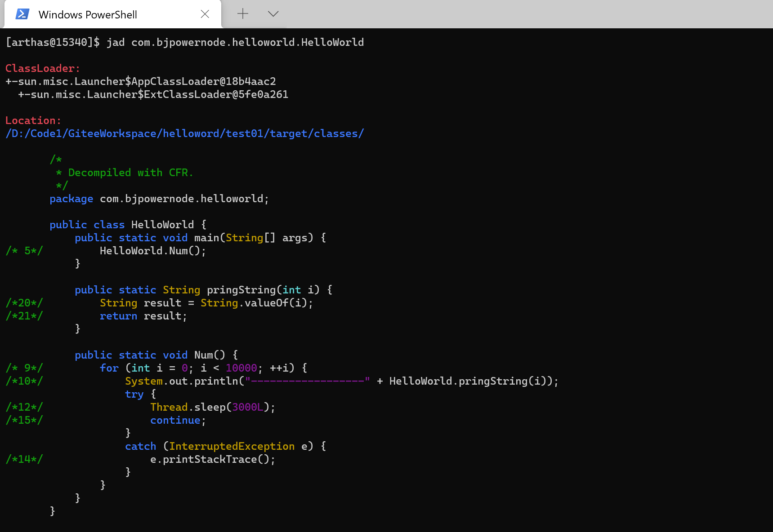Click the continue; statement
The image size is (773, 532).
pos(178,420)
